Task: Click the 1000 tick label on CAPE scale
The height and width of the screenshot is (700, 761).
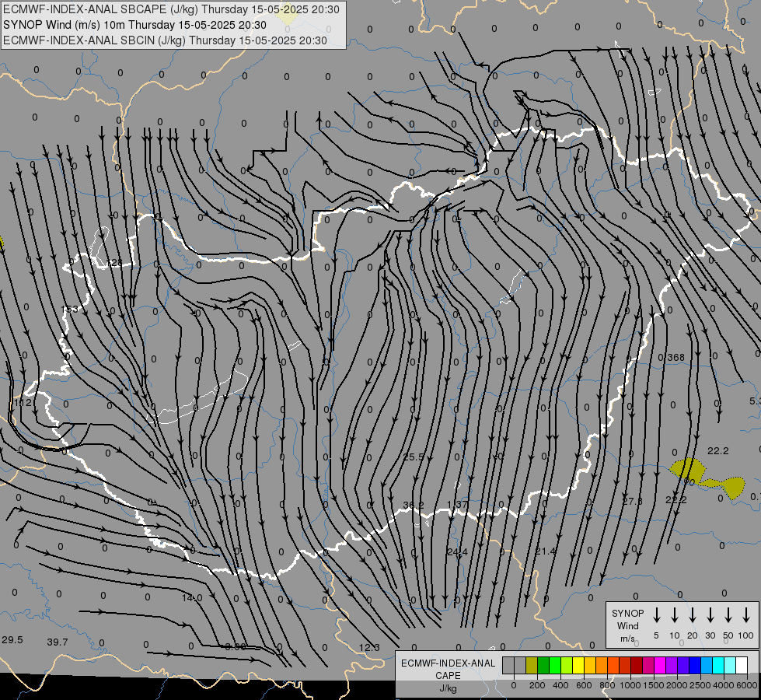Action: coord(630,685)
